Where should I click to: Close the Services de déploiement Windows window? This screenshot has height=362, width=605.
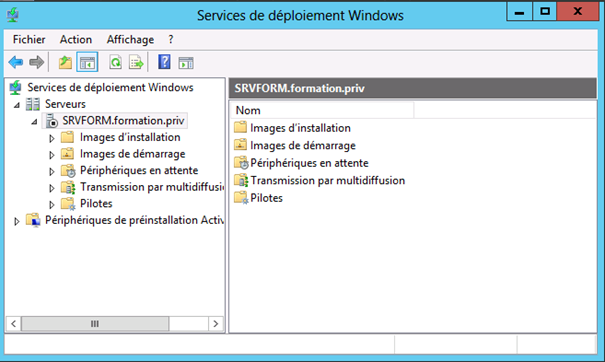click(578, 12)
